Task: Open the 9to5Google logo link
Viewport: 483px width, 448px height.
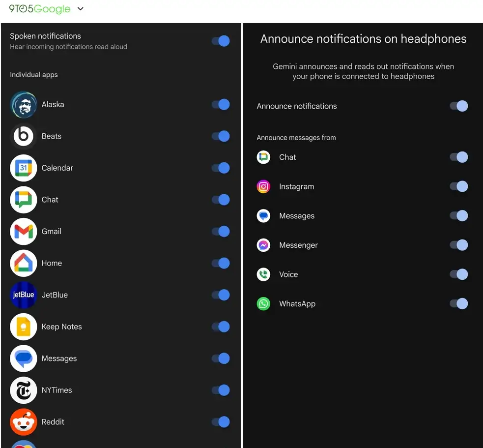Action: click(39, 9)
